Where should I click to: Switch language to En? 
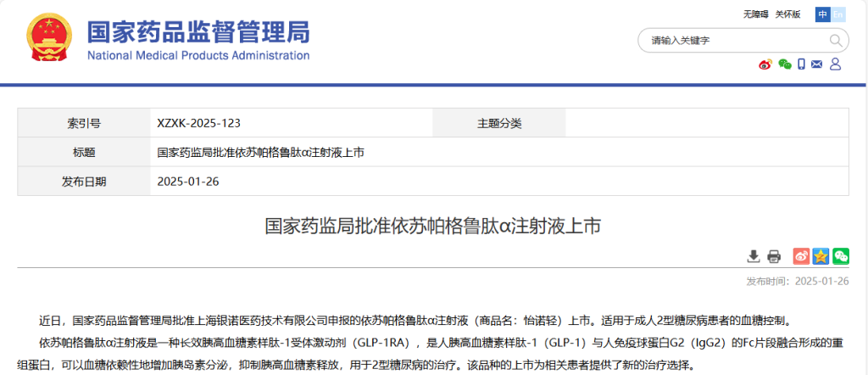click(x=837, y=14)
